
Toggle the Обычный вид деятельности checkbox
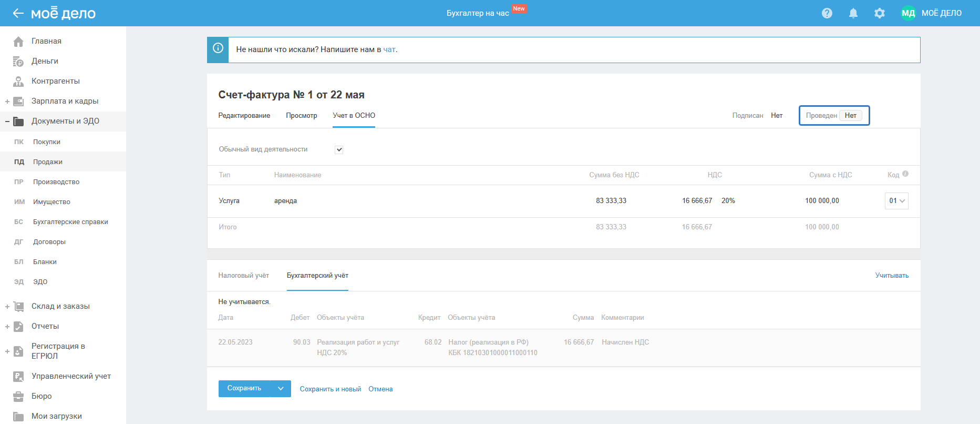tap(339, 150)
